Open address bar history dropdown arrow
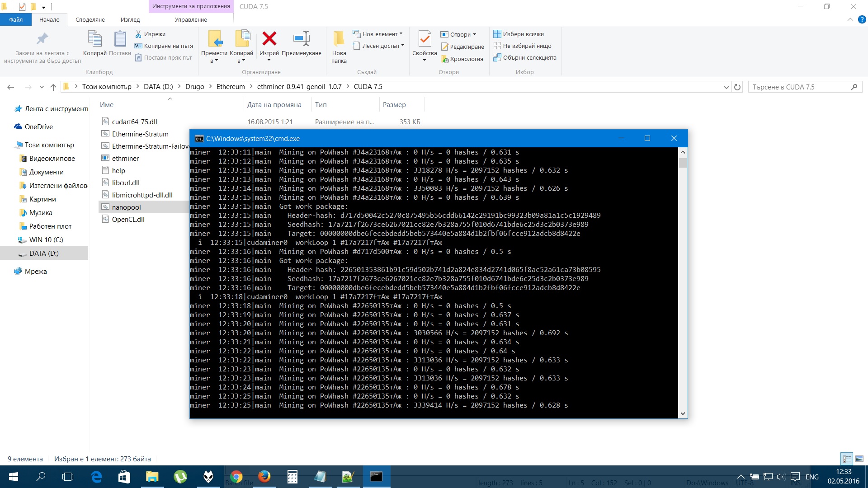The height and width of the screenshot is (488, 868). [726, 87]
